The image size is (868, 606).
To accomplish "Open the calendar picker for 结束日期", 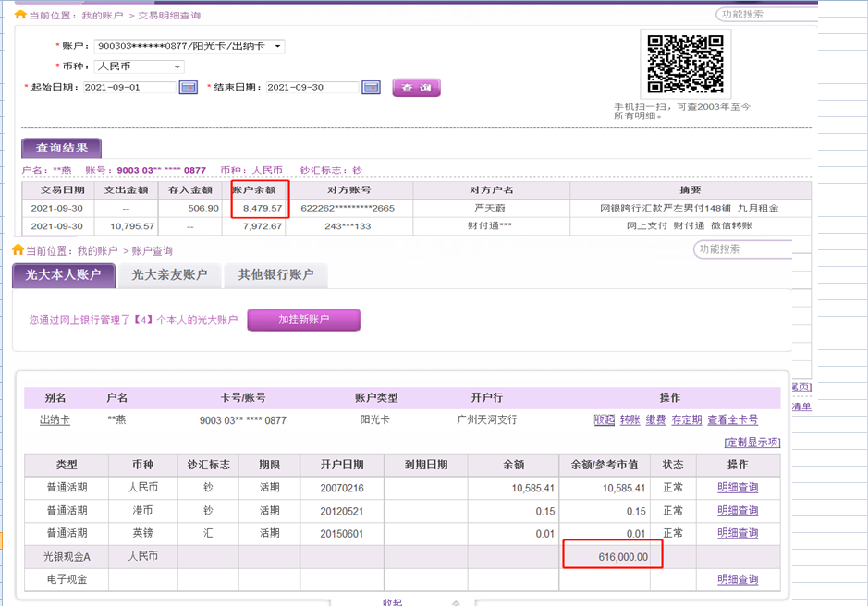I will coord(371,88).
